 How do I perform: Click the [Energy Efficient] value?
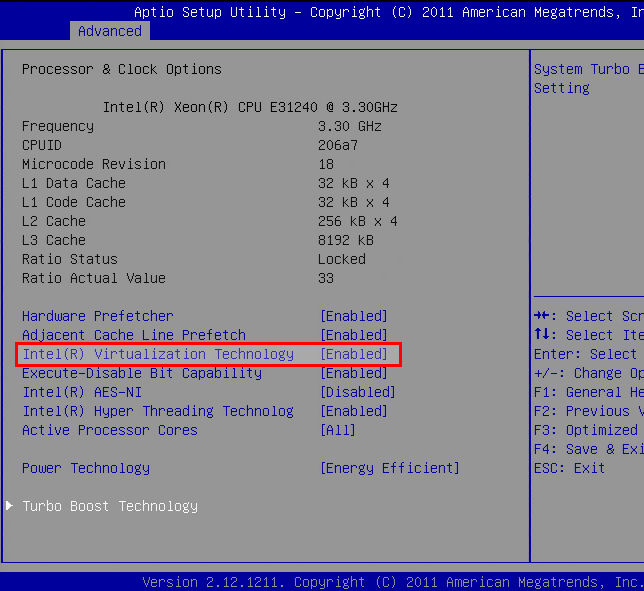[390, 468]
